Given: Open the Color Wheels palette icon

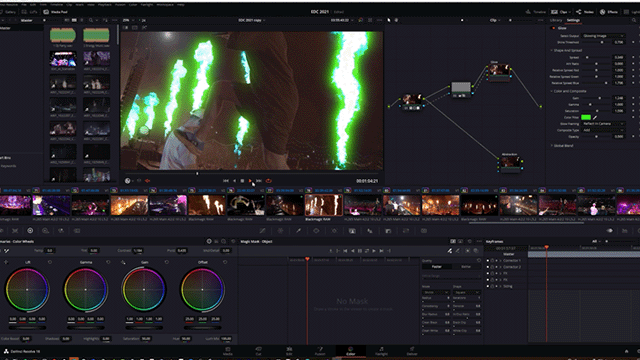Looking at the screenshot, I should coord(30,231).
